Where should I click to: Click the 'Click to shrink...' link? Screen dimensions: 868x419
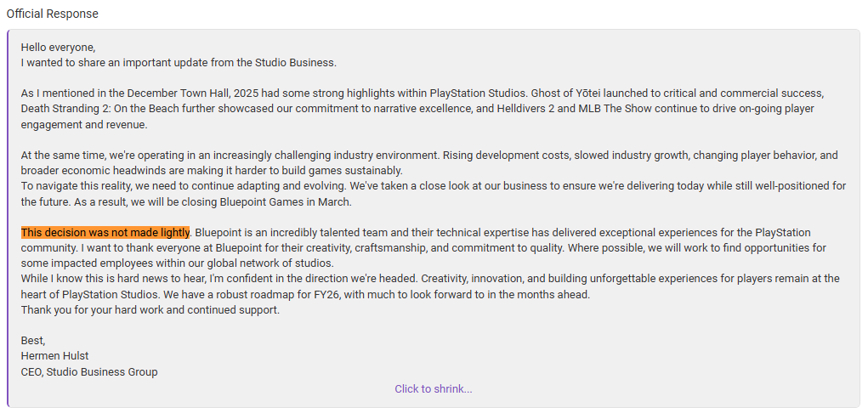[x=433, y=389]
